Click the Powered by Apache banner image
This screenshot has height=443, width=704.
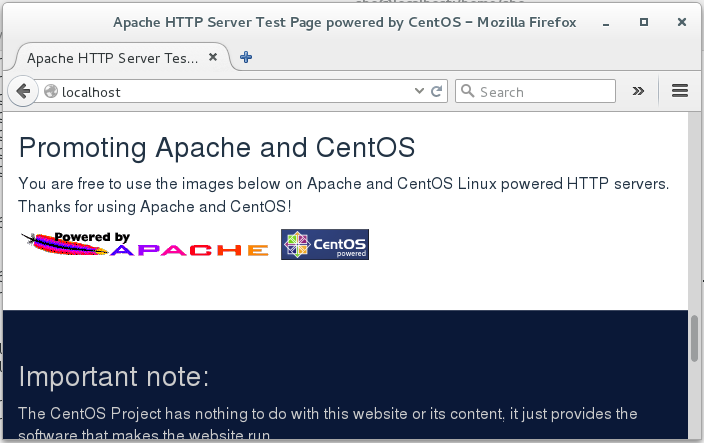(145, 244)
